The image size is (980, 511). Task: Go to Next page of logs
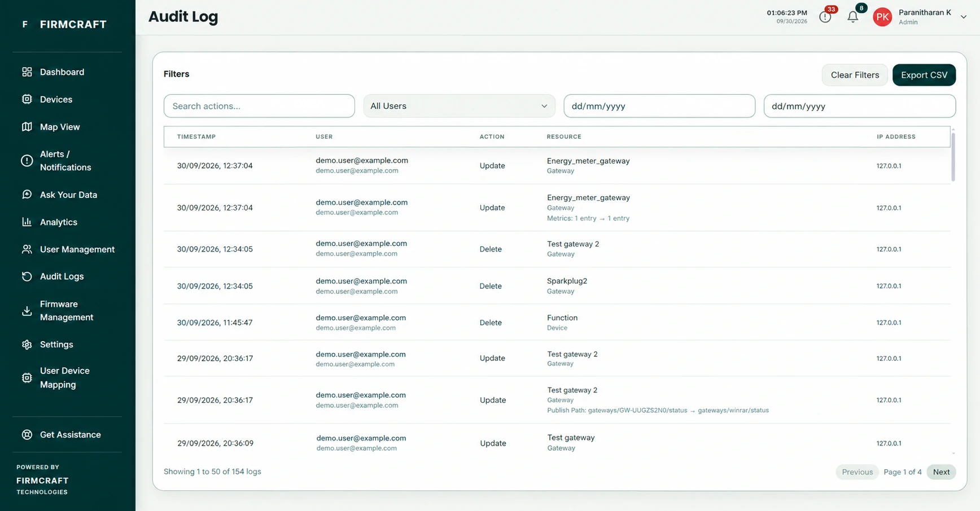[x=941, y=472]
